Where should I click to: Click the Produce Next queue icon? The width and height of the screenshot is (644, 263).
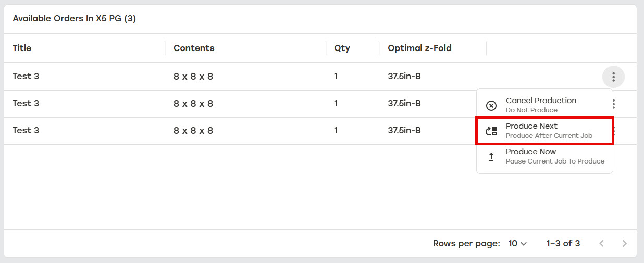[x=491, y=131]
